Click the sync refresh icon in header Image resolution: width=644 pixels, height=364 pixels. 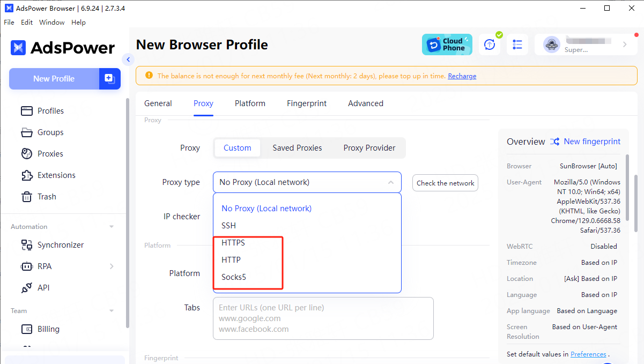point(489,44)
